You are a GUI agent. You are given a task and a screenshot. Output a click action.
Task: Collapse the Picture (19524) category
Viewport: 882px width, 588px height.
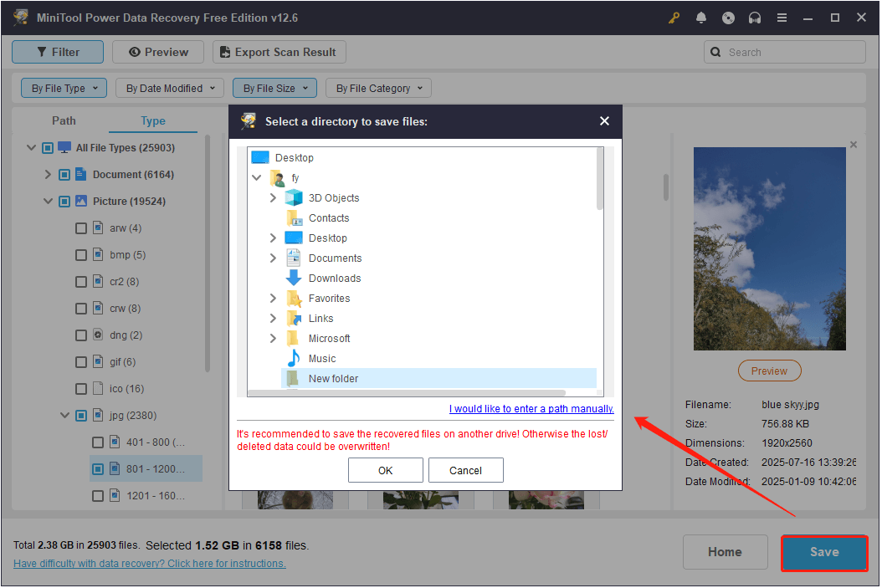[x=48, y=201]
